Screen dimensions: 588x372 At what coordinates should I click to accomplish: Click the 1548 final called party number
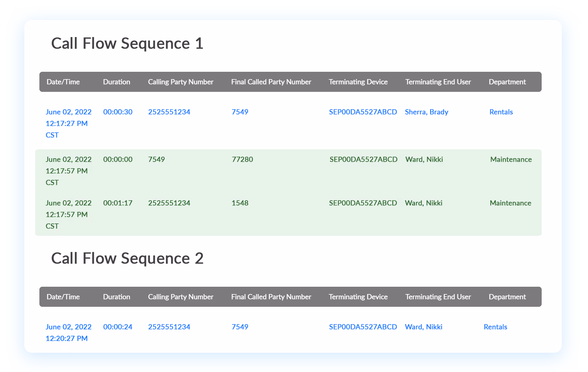coord(240,203)
